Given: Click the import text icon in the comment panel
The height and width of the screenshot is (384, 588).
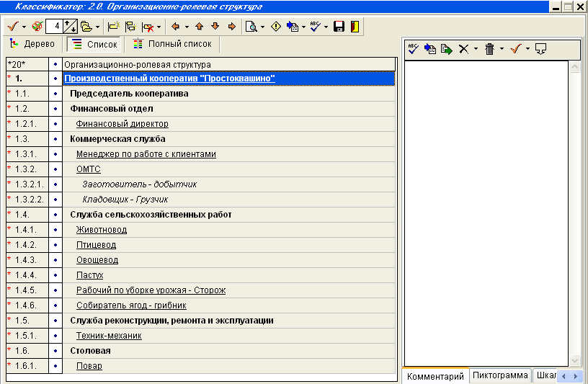Looking at the screenshot, I should (430, 49).
